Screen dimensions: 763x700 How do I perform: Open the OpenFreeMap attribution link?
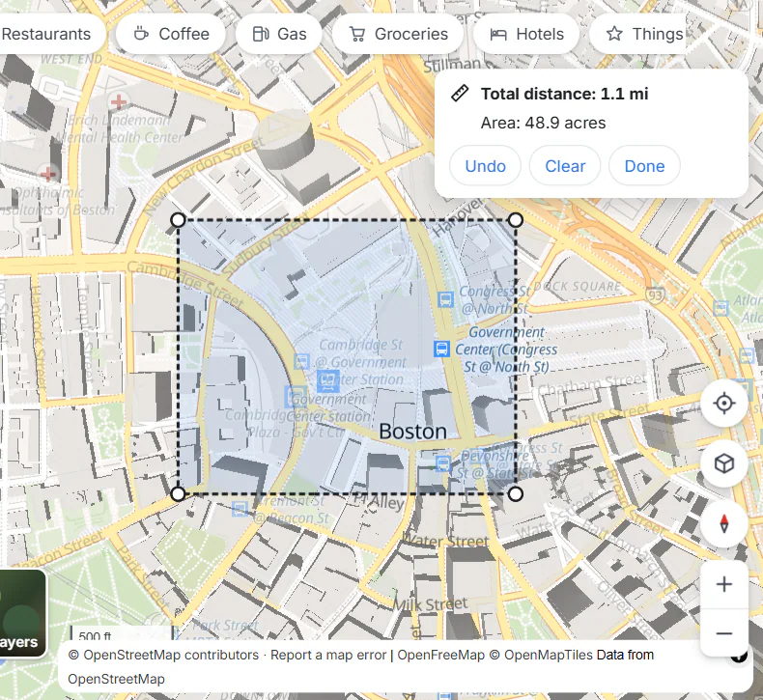tap(440, 655)
